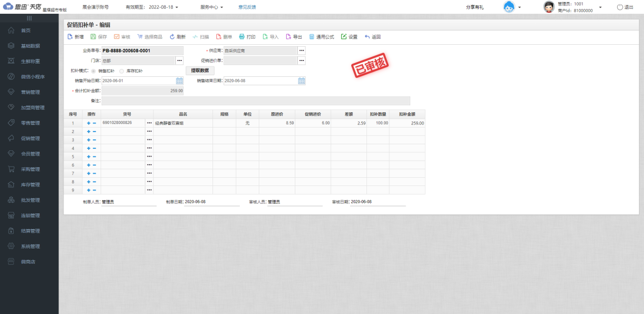Select the 库存扣补 radio button
This screenshot has height=314, width=644.
pos(121,71)
